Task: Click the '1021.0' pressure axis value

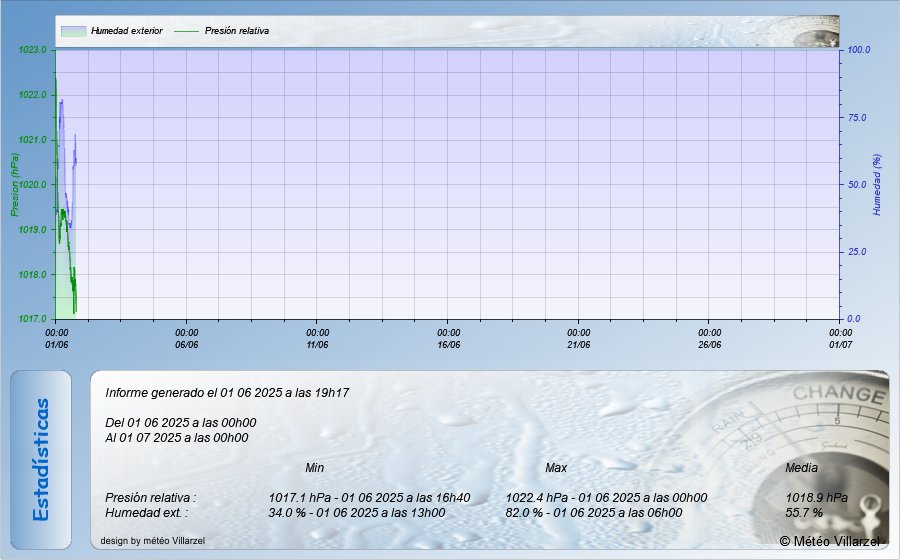Action: coord(33,140)
